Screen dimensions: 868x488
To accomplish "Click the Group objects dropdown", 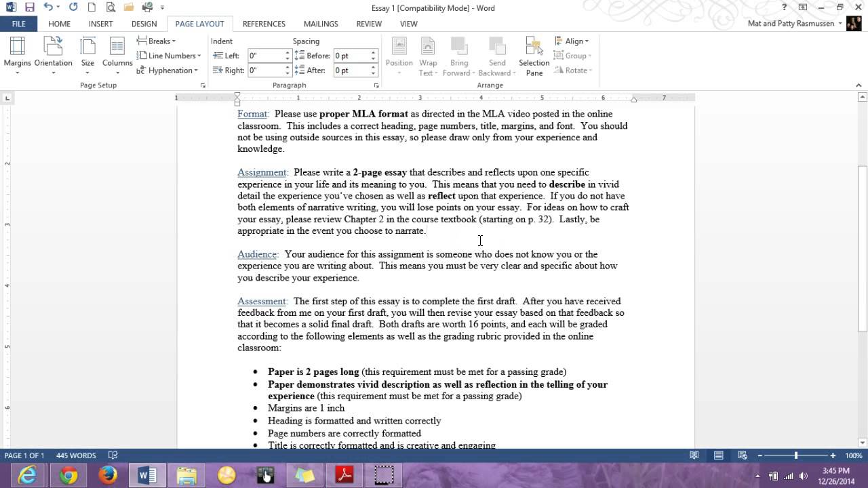I will 573,56.
